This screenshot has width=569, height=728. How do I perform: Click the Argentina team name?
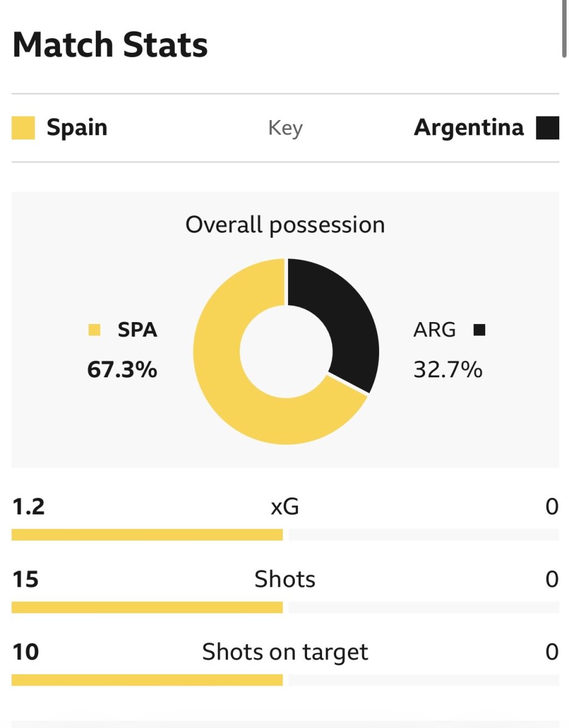pyautogui.click(x=469, y=128)
